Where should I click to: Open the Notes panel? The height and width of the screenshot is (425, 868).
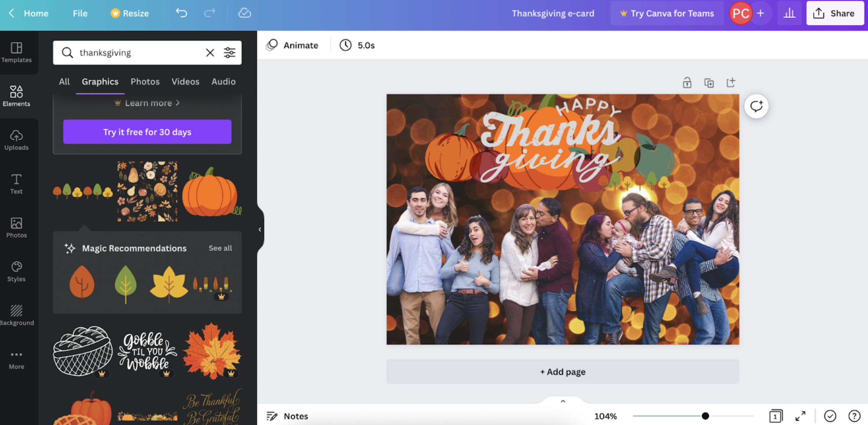coord(287,416)
